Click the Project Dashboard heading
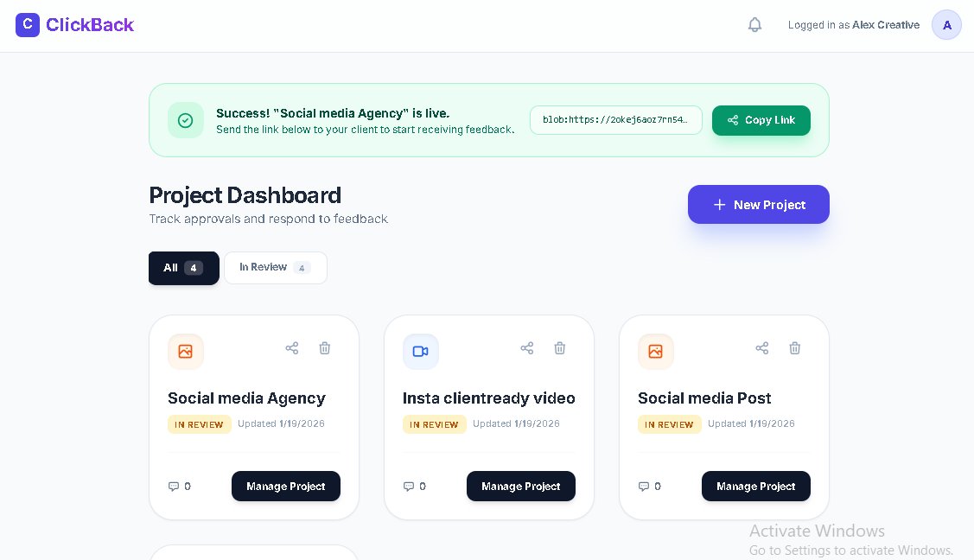Image resolution: width=974 pixels, height=560 pixels. (x=245, y=195)
